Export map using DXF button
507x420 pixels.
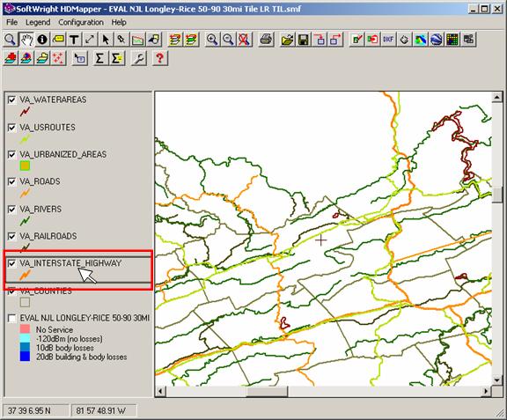coord(388,40)
